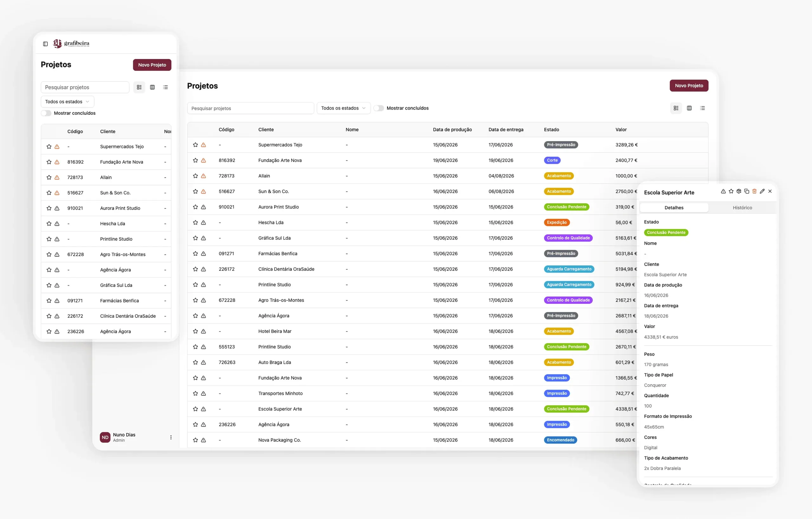Click the Data de produção column header

coord(452,130)
